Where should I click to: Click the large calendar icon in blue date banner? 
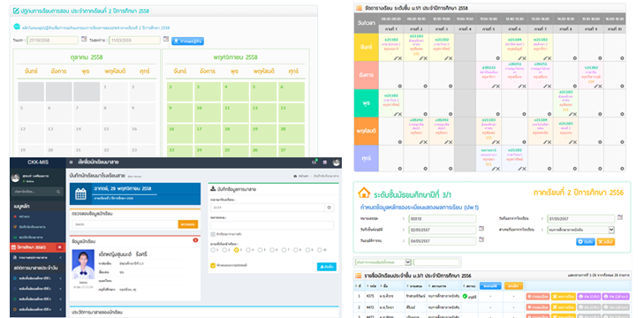point(80,194)
